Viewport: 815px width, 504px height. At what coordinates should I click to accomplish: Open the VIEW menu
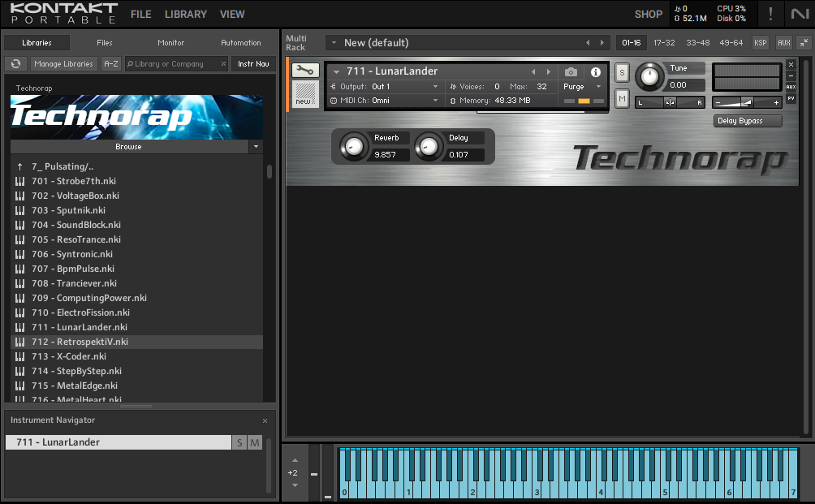click(232, 14)
